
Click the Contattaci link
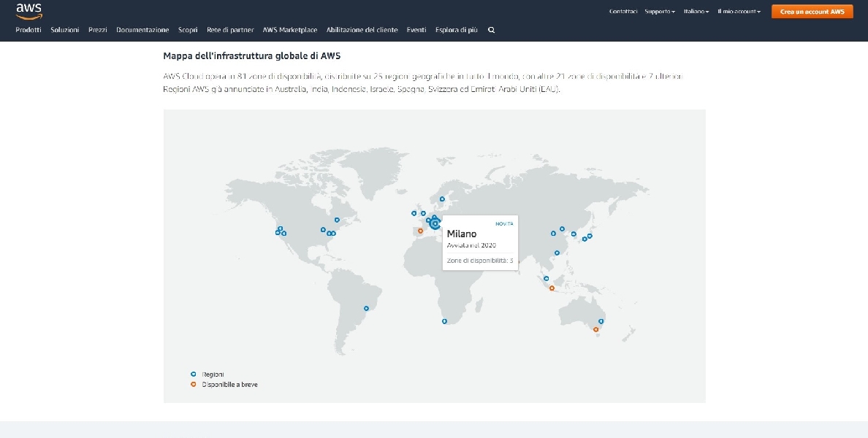623,12
